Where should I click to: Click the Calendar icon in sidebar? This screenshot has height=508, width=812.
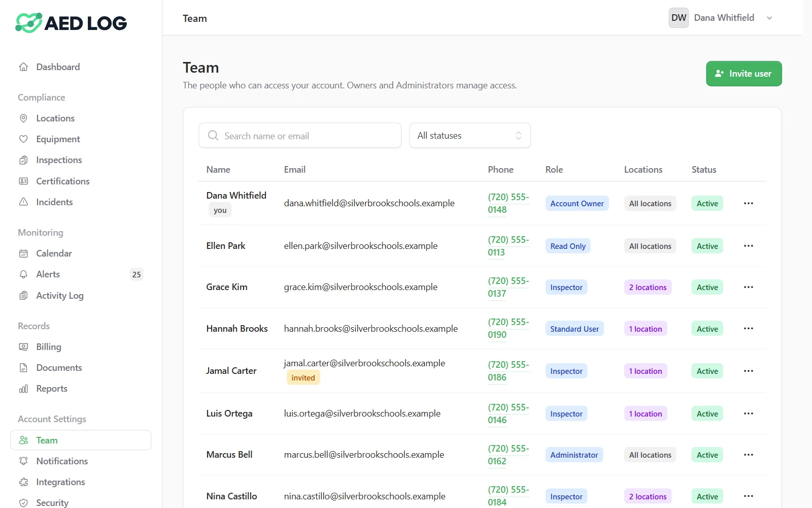pyautogui.click(x=23, y=253)
